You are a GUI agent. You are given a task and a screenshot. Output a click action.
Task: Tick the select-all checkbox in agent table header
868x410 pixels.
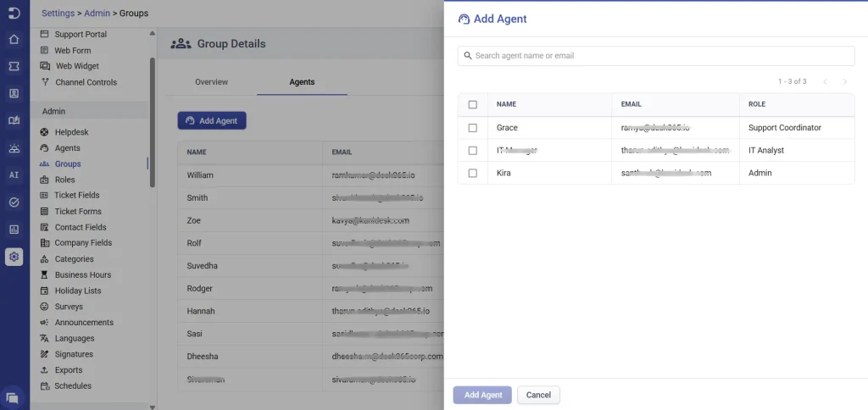point(472,104)
